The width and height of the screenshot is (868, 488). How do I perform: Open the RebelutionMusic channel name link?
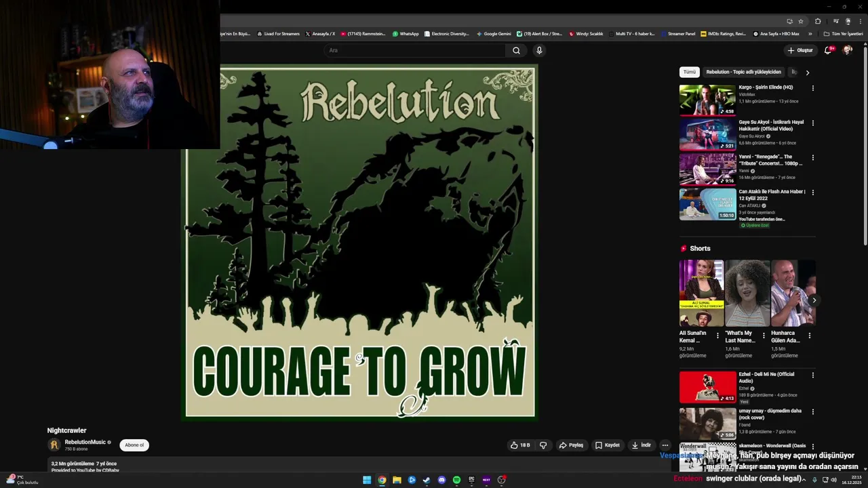tap(85, 443)
